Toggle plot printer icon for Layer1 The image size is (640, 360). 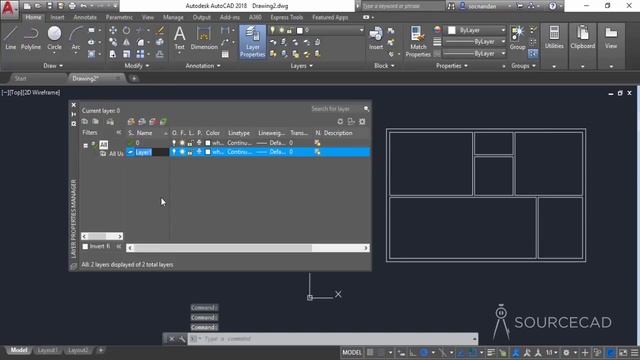[x=199, y=152]
